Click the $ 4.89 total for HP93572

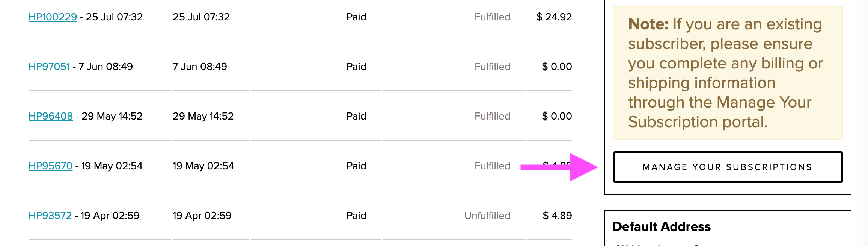pyautogui.click(x=557, y=216)
